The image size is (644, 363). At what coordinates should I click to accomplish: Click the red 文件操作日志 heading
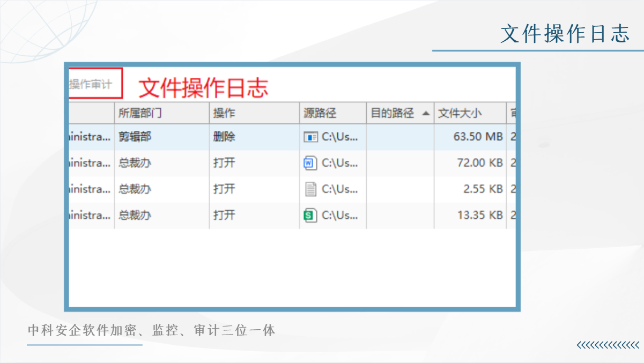(x=203, y=88)
